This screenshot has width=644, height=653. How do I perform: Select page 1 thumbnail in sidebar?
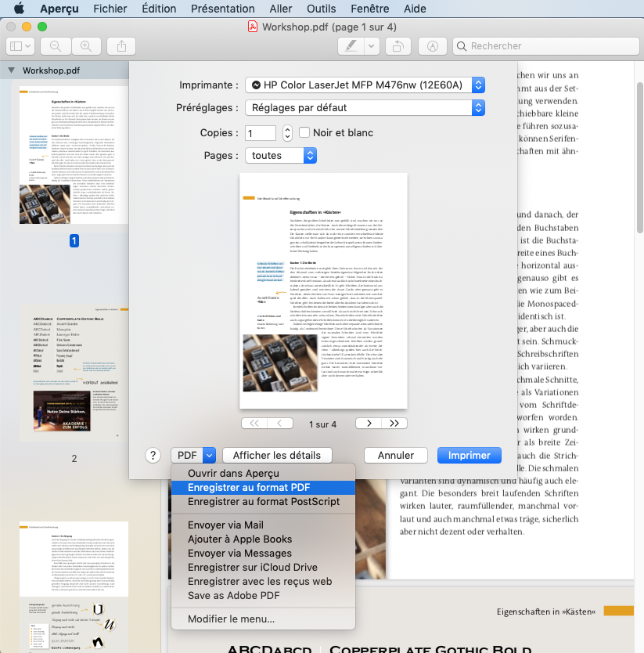[x=74, y=155]
